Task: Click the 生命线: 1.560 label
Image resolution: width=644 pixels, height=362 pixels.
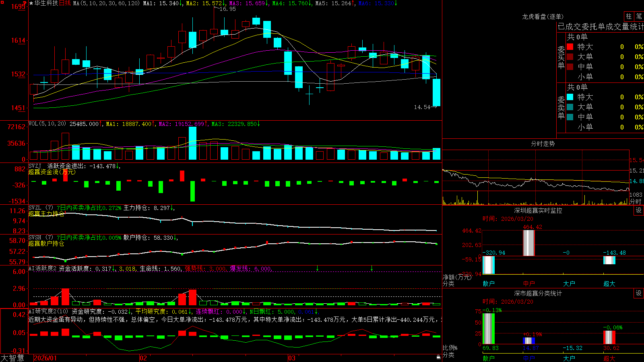Action: (160, 268)
